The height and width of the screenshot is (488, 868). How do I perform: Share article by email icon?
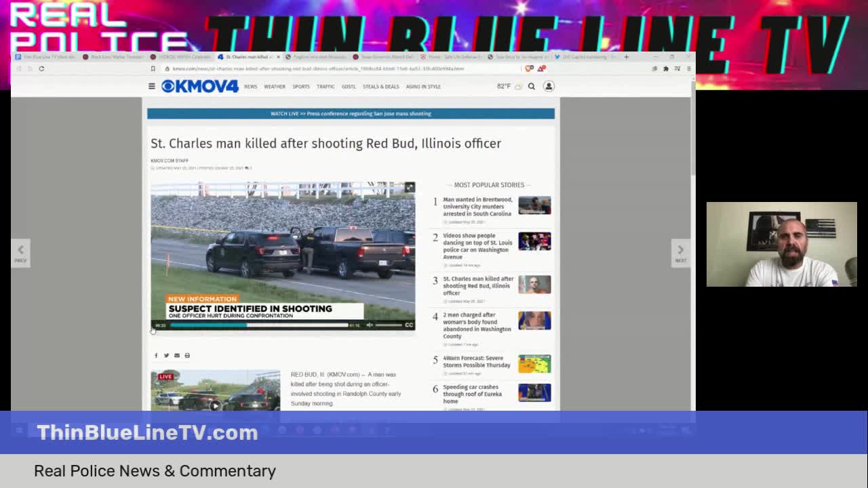pyautogui.click(x=177, y=355)
